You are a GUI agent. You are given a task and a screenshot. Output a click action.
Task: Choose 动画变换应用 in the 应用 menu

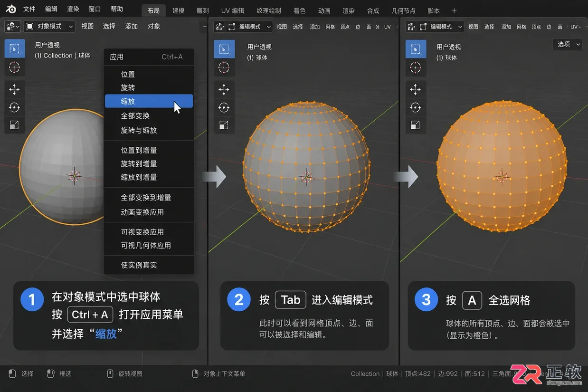149,212
